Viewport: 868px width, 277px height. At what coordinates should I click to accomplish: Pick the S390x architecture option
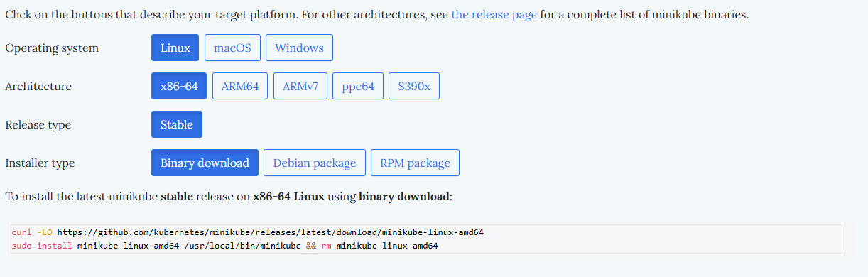click(x=414, y=87)
